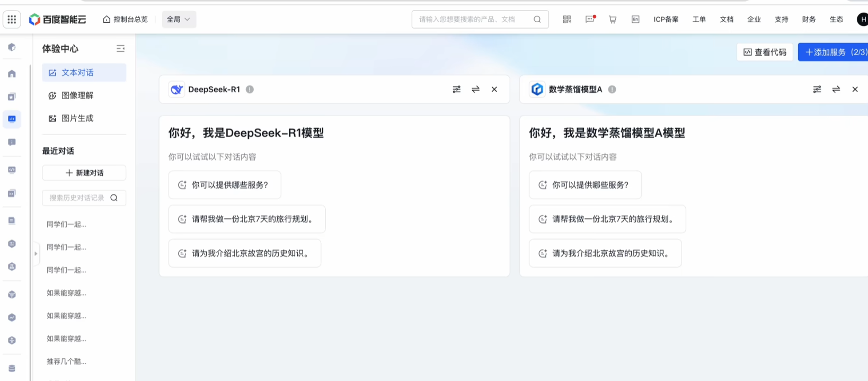Viewport: 868px width, 381px height.
Task: Click DeepSeek-R1 prompt 你可以提供哪些服务?
Action: point(225,185)
